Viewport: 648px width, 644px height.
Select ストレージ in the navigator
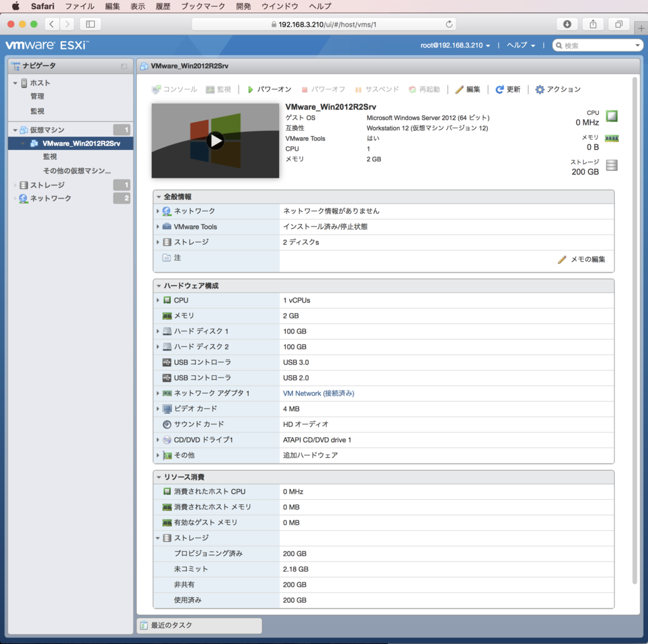(x=47, y=185)
